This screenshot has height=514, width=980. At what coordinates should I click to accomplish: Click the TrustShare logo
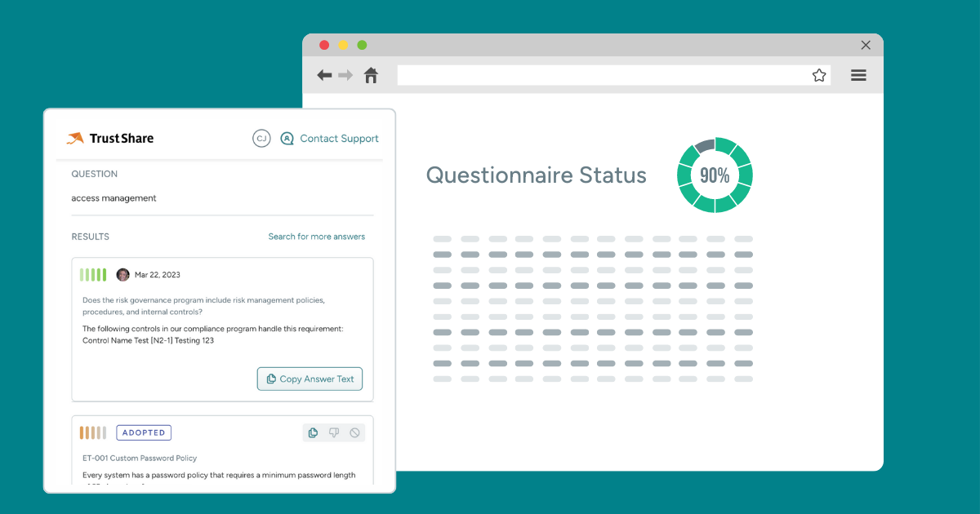[110, 138]
